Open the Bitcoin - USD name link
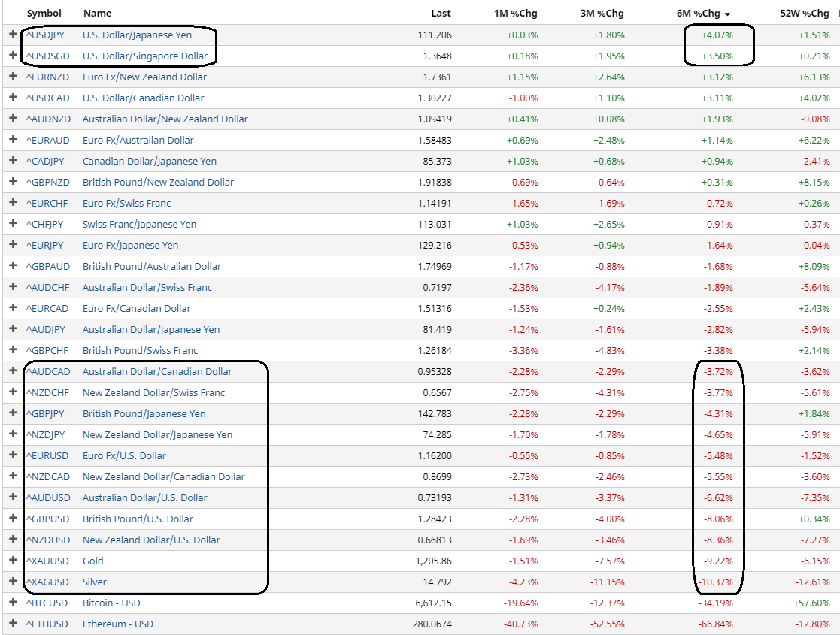Image resolution: width=840 pixels, height=635 pixels. (x=111, y=603)
